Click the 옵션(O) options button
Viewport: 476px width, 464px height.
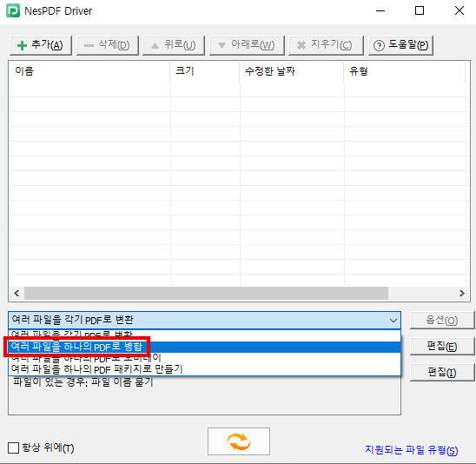(442, 320)
